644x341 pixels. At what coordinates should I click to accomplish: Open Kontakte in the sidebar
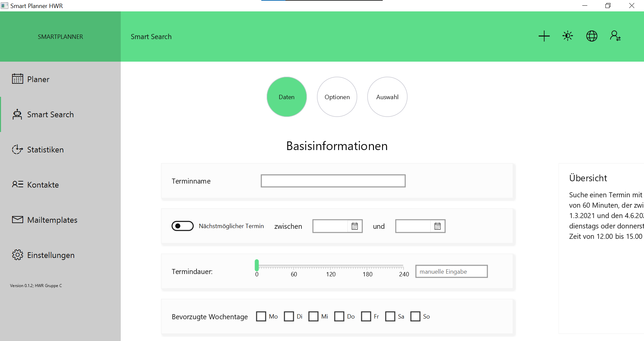point(60,185)
